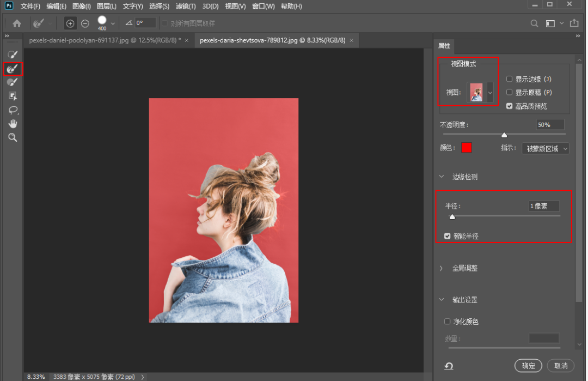588x381 pixels.
Task: Open the brush size dropdown in options bar
Action: point(113,23)
